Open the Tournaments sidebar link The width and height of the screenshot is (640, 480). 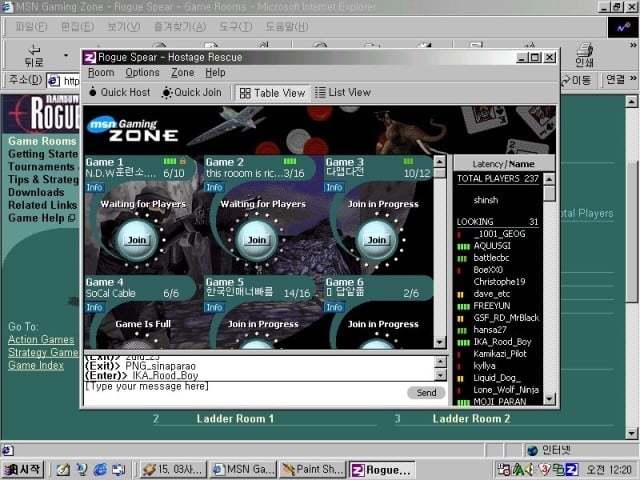tap(42, 167)
